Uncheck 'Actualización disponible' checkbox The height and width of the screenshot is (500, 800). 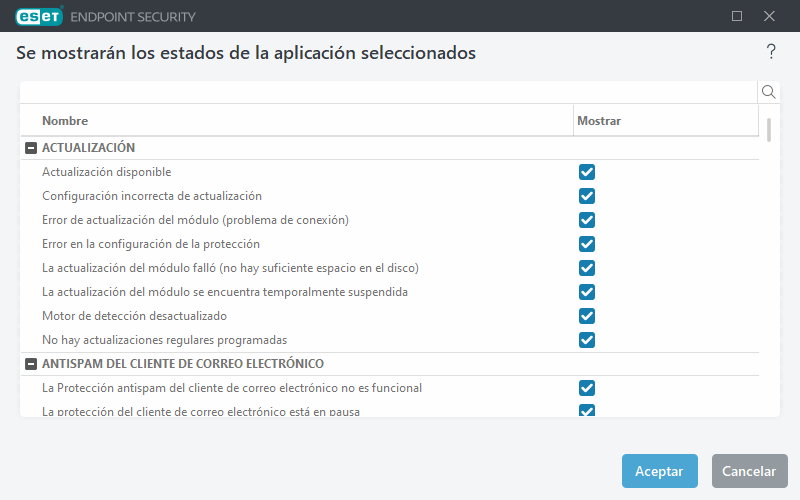587,172
